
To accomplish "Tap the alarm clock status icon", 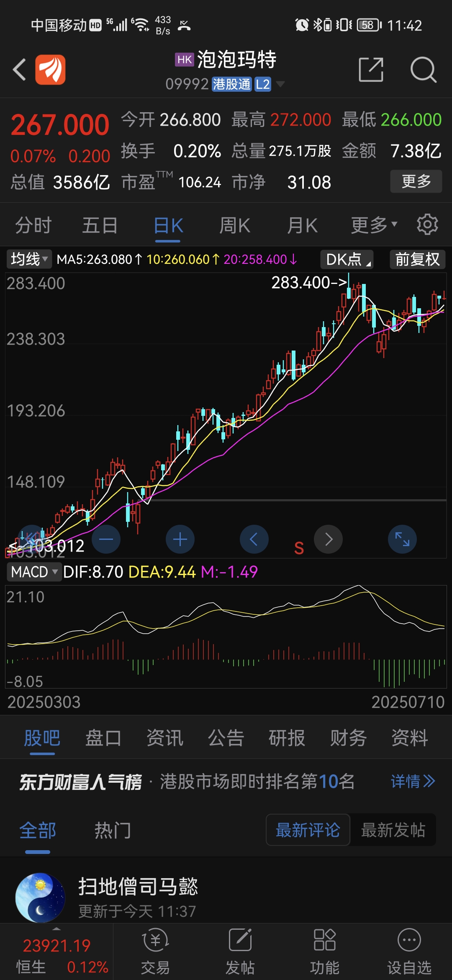I will [x=301, y=25].
